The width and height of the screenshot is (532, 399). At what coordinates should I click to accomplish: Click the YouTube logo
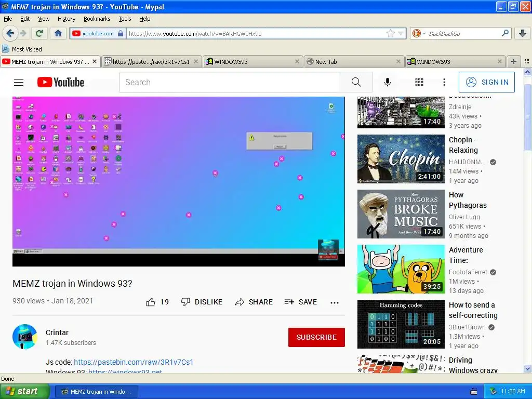[61, 82]
